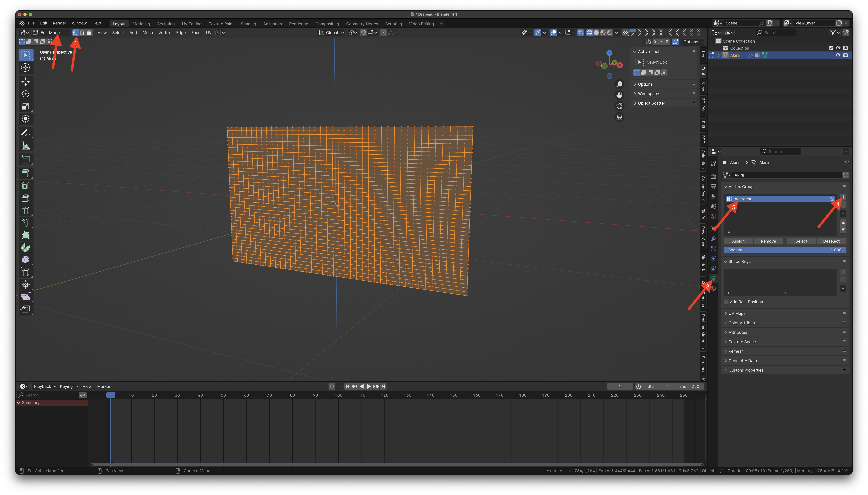Switch to the Sculpting workspace tab
This screenshot has height=495, width=868.
166,24
